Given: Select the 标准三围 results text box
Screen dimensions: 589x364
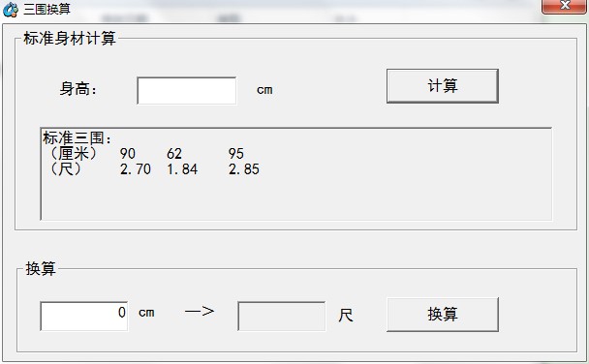Looking at the screenshot, I should tap(296, 173).
